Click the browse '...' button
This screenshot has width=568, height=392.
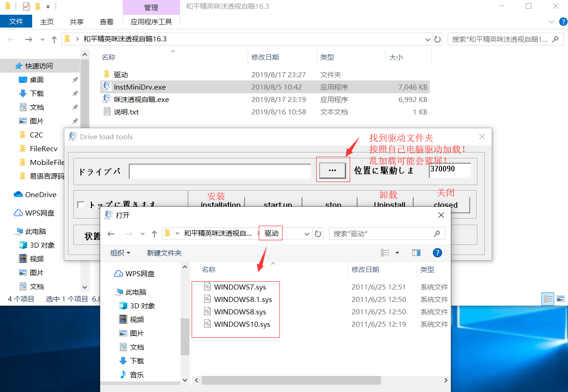333,170
